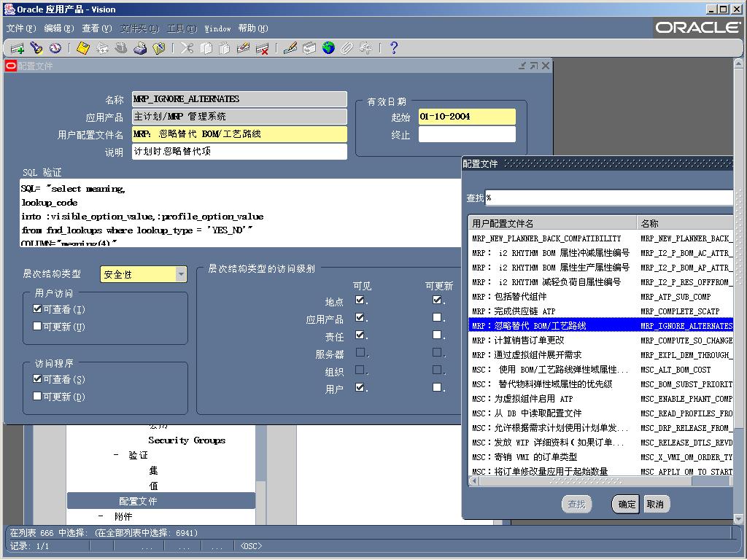Toggle the 可更新 checkbox for 责任
The image size is (747, 560).
[x=437, y=335]
